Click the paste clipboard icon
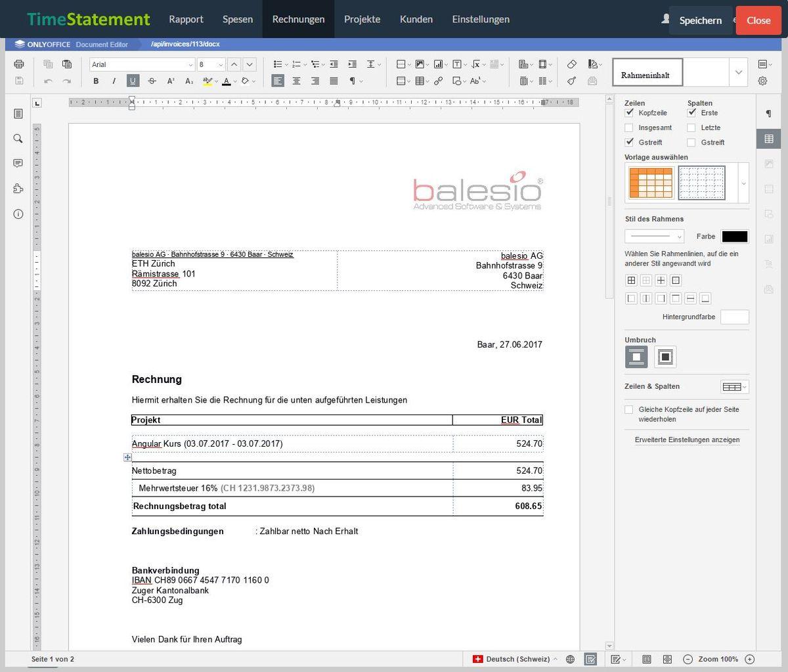 [x=66, y=64]
